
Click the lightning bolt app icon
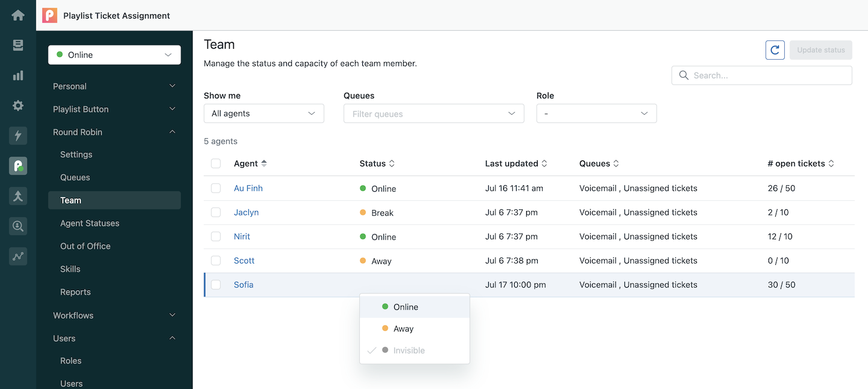pos(18,136)
